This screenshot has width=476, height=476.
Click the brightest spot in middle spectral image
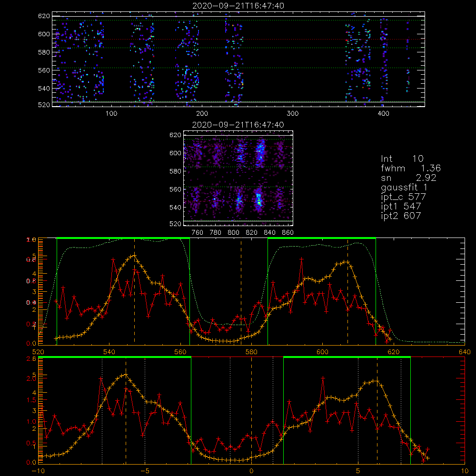click(x=259, y=199)
